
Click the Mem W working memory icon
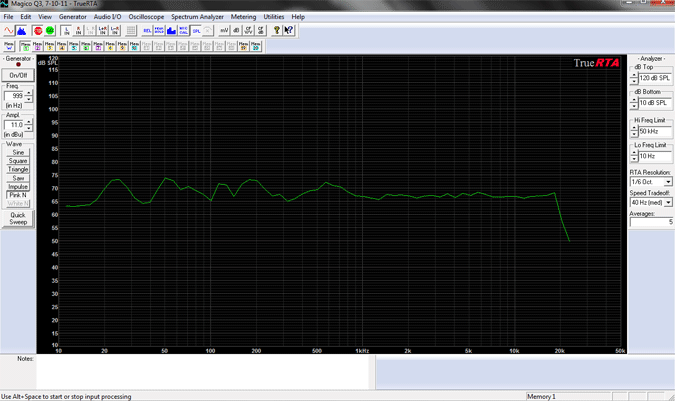(9, 46)
